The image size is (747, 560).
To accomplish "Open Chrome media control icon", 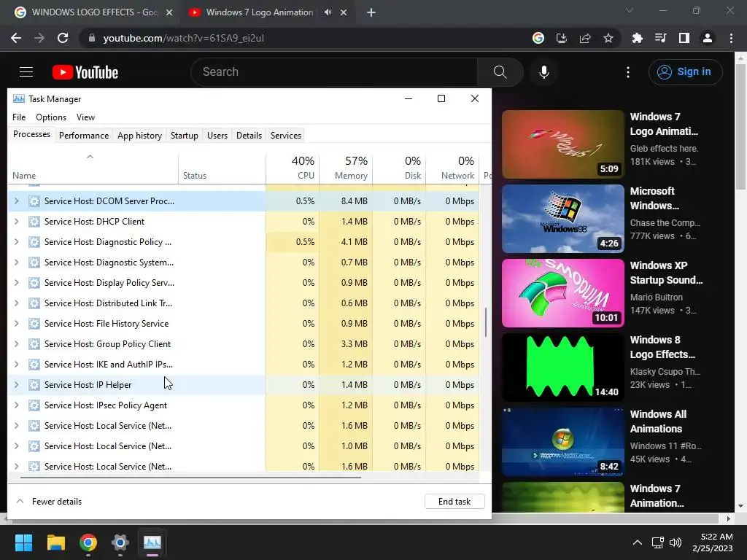I will click(x=660, y=38).
